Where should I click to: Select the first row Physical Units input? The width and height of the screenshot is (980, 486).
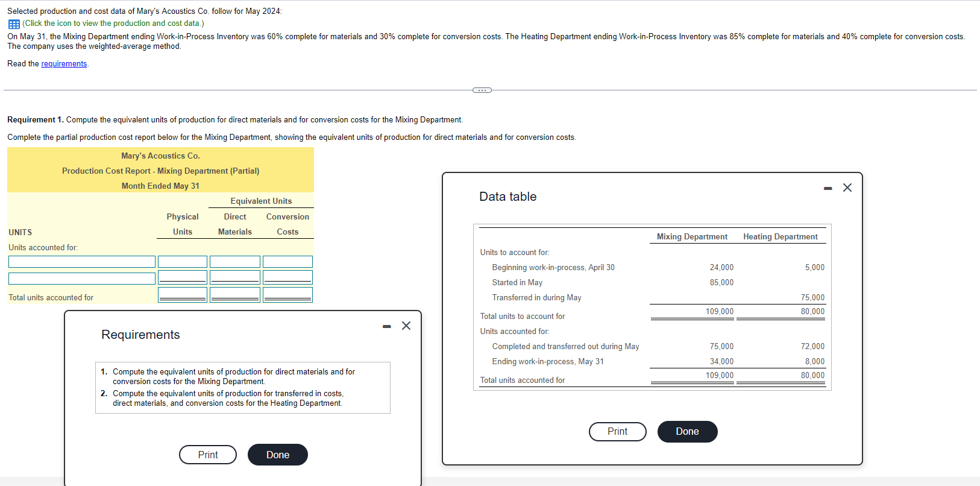point(183,262)
